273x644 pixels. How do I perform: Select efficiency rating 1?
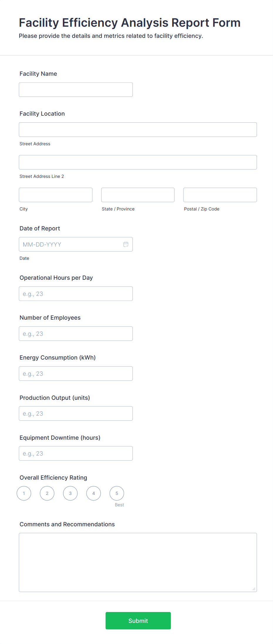[x=24, y=493]
